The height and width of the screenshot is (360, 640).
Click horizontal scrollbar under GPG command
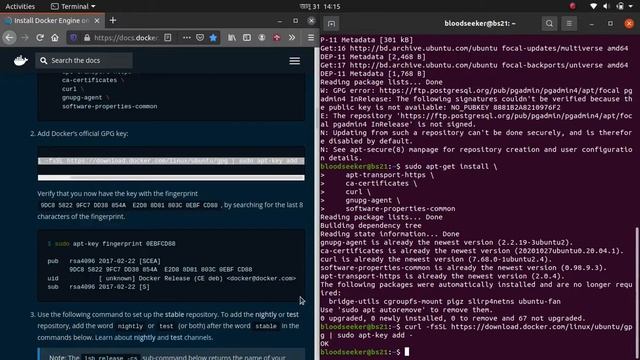tap(171, 178)
